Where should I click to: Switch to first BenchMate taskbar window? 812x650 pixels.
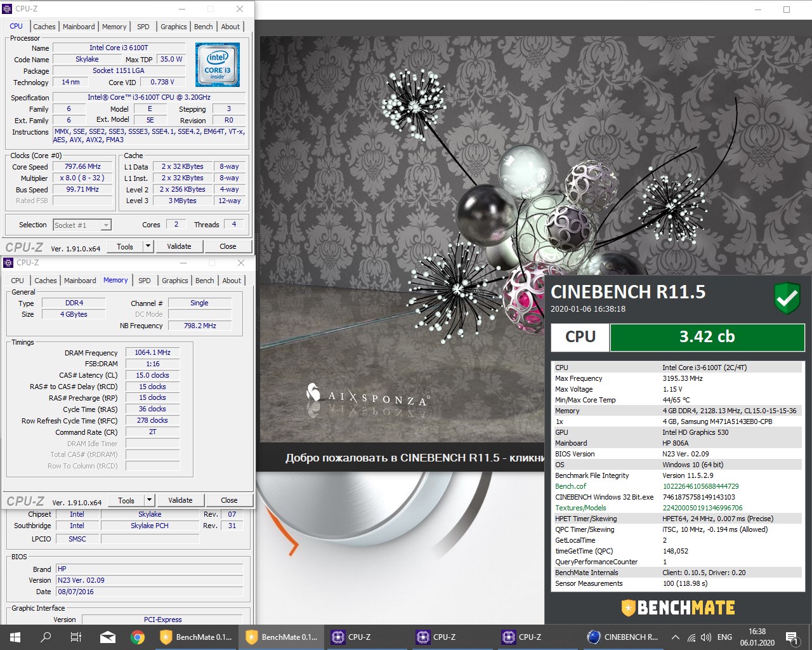coord(195,637)
